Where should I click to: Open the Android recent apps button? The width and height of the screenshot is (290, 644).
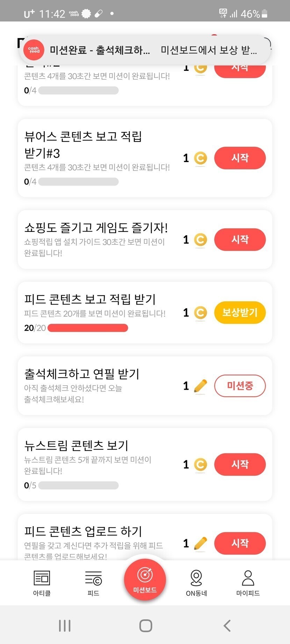(x=65, y=625)
